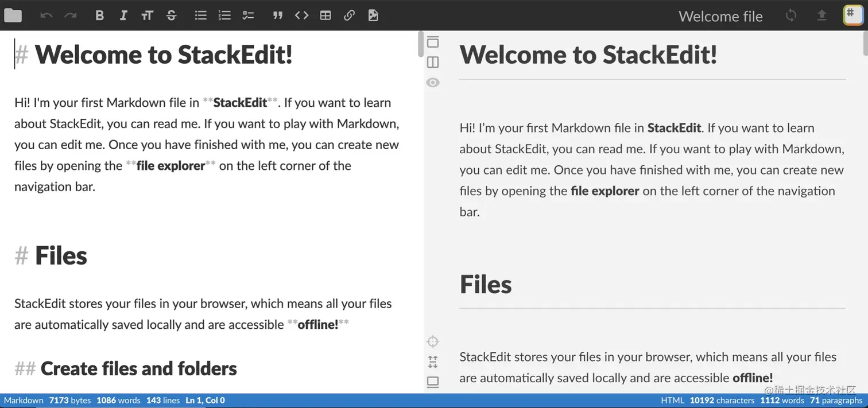Toggle reader mode with the eye icon
The image size is (868, 408).
tap(433, 83)
